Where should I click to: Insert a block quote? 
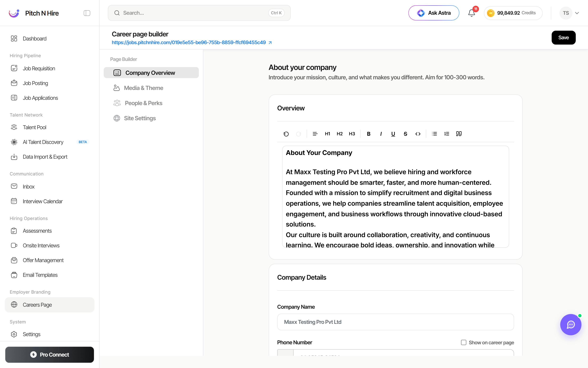(459, 134)
